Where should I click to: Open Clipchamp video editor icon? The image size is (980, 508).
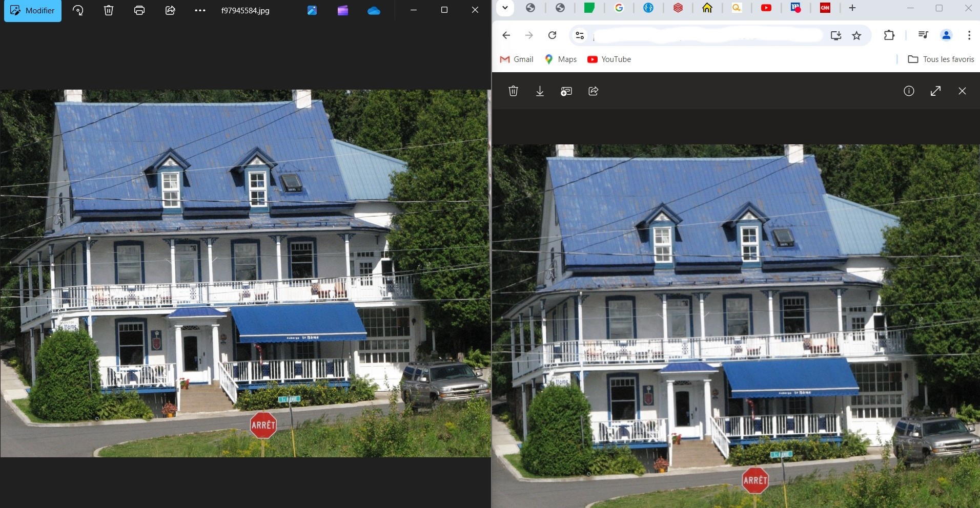tap(343, 10)
